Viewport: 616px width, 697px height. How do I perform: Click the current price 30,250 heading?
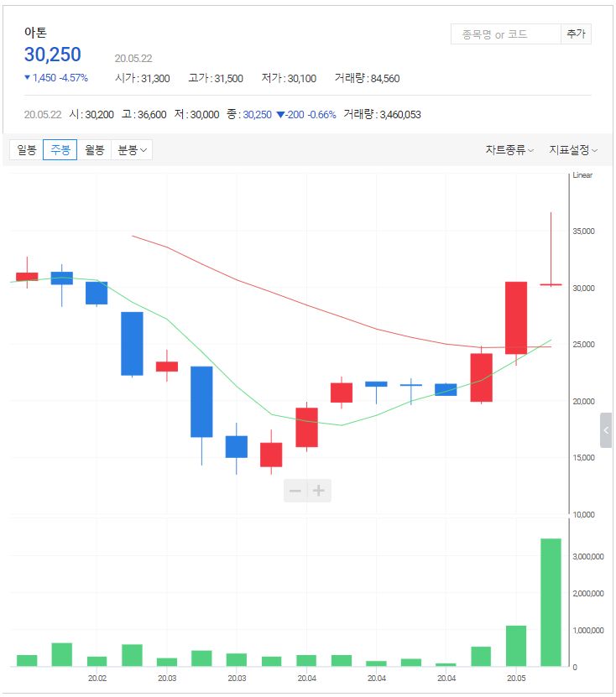click(x=53, y=55)
